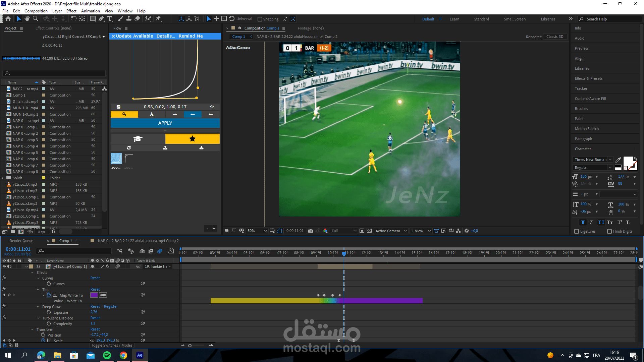Click the Remind Me link
Image resolution: width=644 pixels, height=362 pixels.
tap(191, 36)
